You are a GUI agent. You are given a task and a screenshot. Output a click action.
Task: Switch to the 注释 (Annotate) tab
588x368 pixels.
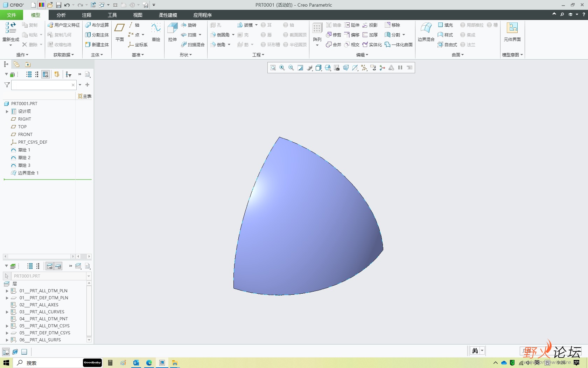tap(87, 15)
